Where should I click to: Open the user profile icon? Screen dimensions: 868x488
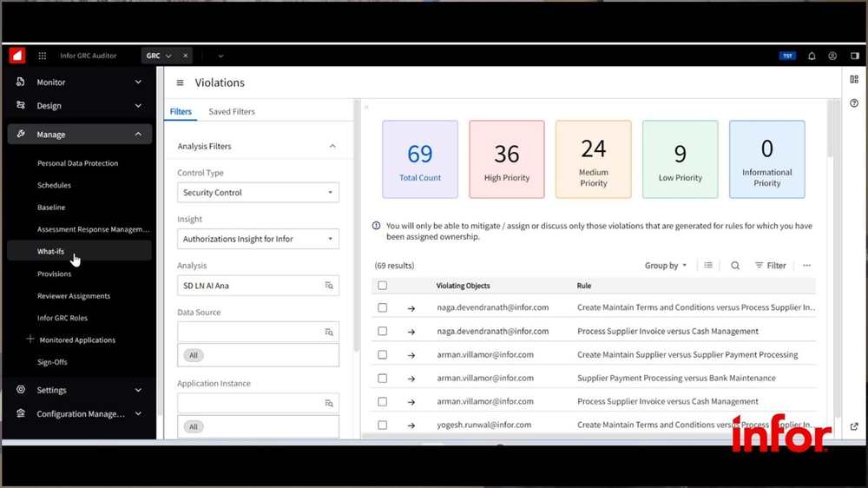(x=832, y=56)
